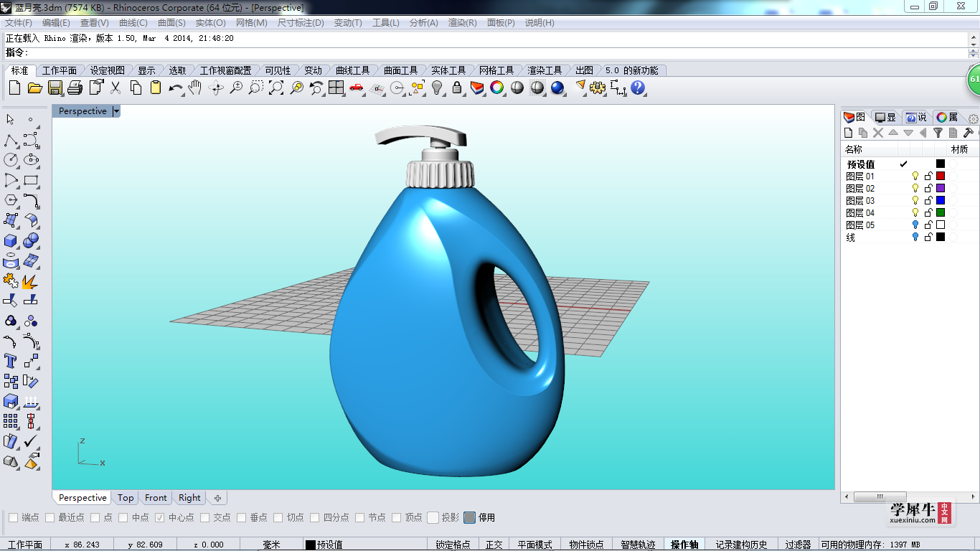Enable the 垂点 osnap checkbox
This screenshot has width=980, height=551.
(242, 517)
